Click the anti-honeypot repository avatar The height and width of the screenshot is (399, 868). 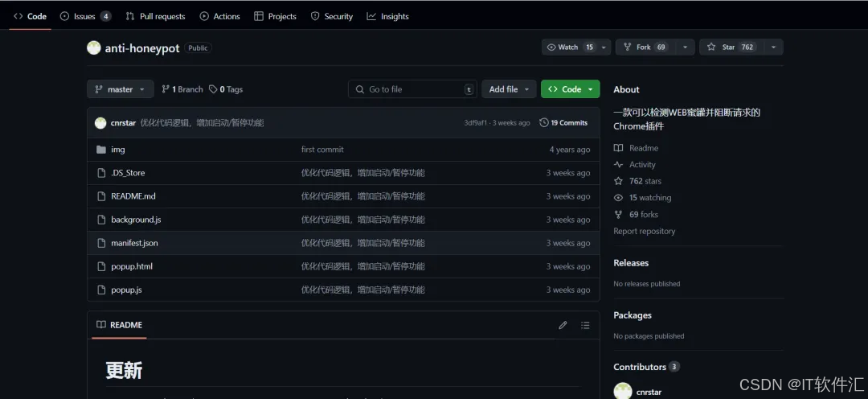93,47
